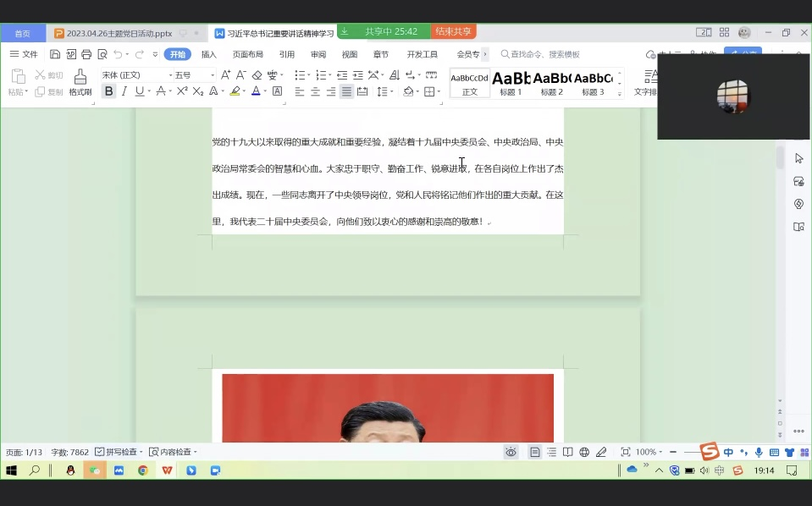Click the font color red A swatch
Screen dimensions: 812x506
(x=255, y=91)
